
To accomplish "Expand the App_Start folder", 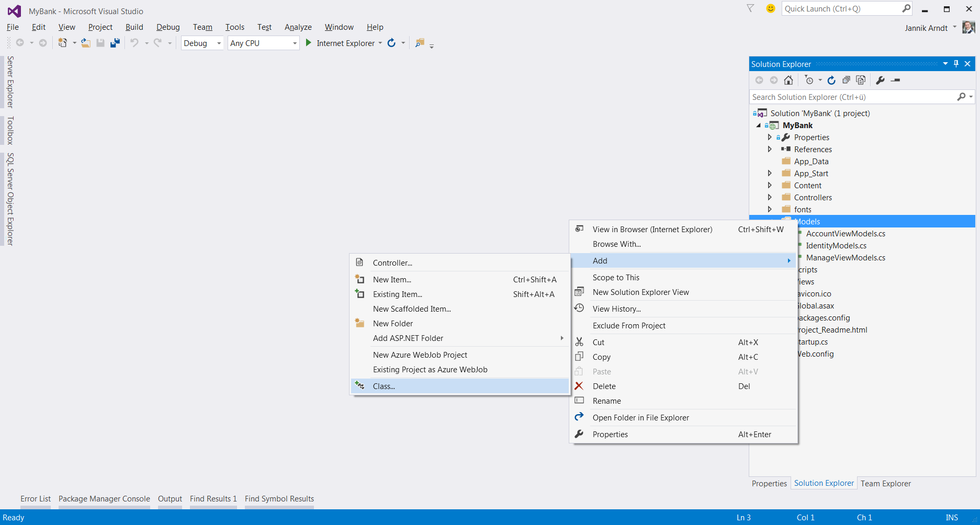I will 770,173.
